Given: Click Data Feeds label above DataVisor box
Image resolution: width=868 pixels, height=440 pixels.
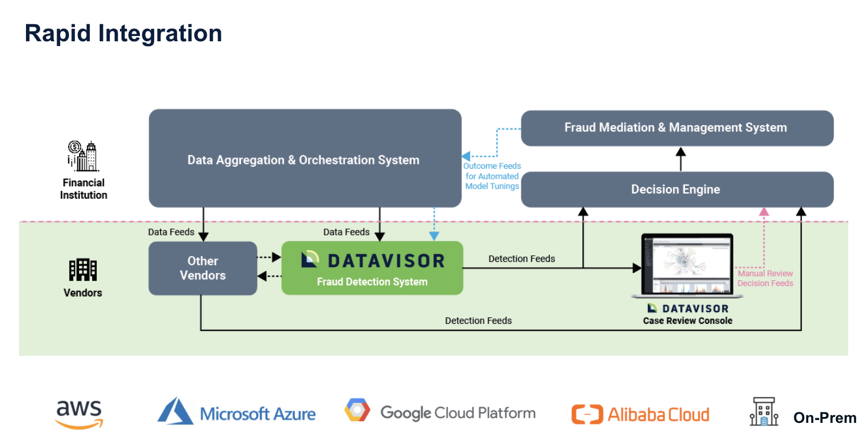Looking at the screenshot, I should point(347,232).
